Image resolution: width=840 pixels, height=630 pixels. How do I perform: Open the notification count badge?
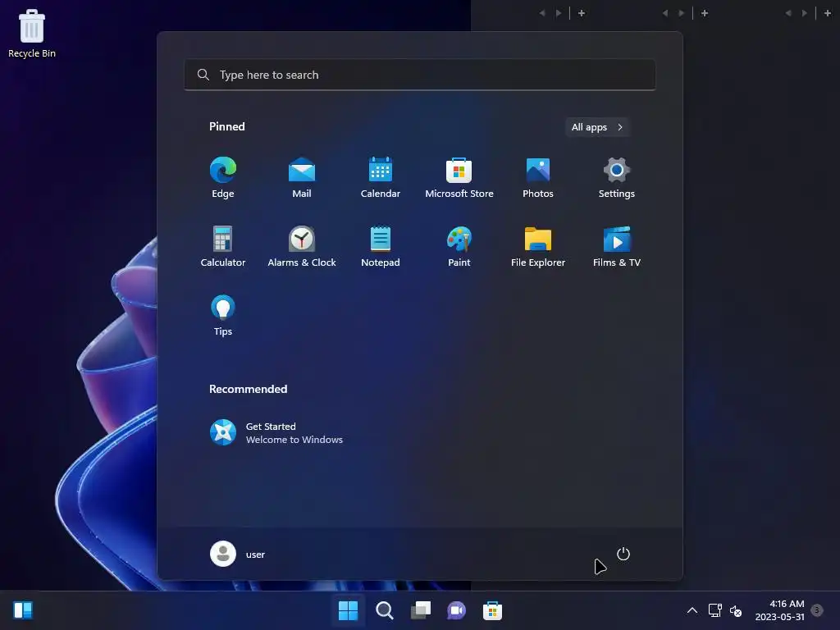(x=817, y=610)
